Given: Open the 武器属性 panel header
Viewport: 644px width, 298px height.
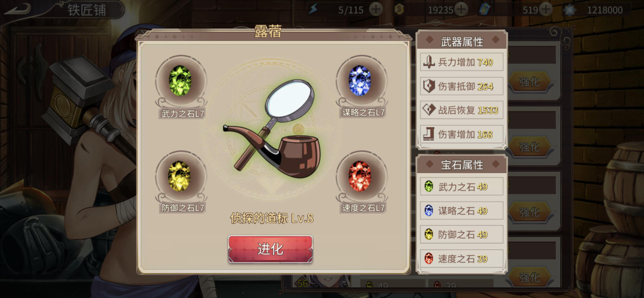Looking at the screenshot, I should (462, 41).
